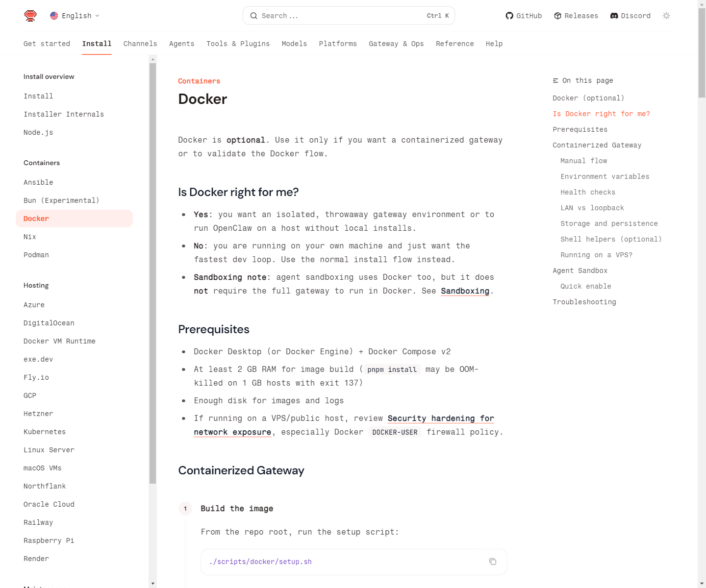
Task: Click the search magnifier icon
Action: click(253, 16)
